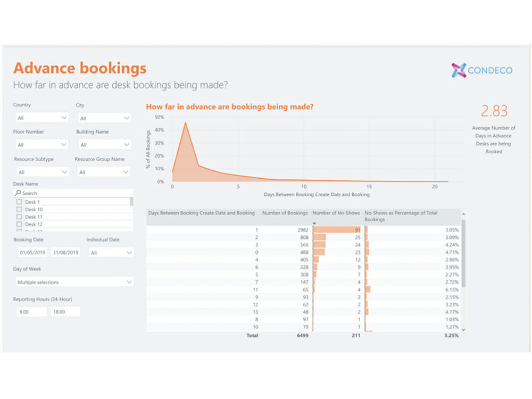The height and width of the screenshot is (399, 532).
Task: Click the Days Between Booking Create Date column header
Action: [201, 213]
